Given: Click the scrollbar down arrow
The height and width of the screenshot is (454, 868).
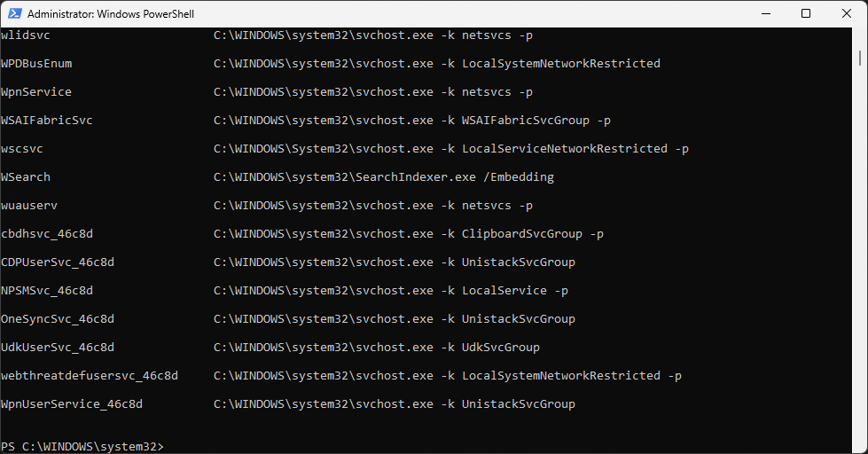Looking at the screenshot, I should point(860,446).
